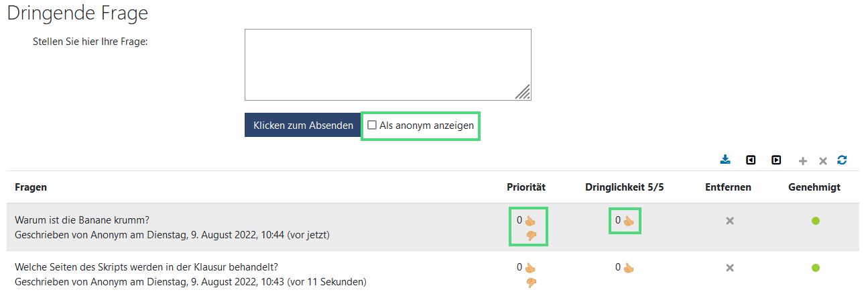Priority thumbs down for the Skript question

click(x=532, y=283)
